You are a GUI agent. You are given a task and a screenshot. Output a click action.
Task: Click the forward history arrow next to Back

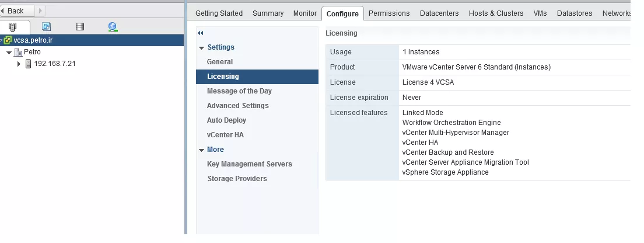click(40, 11)
